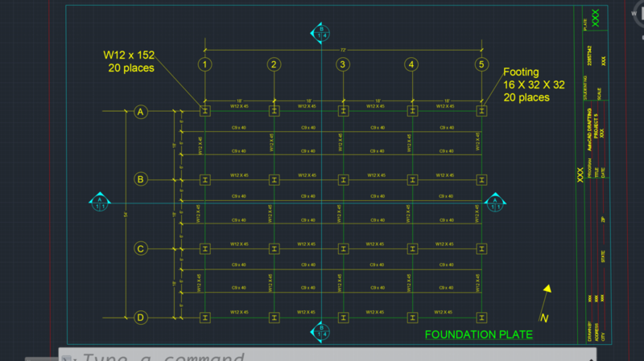Select grid bubble B

pos(141,179)
